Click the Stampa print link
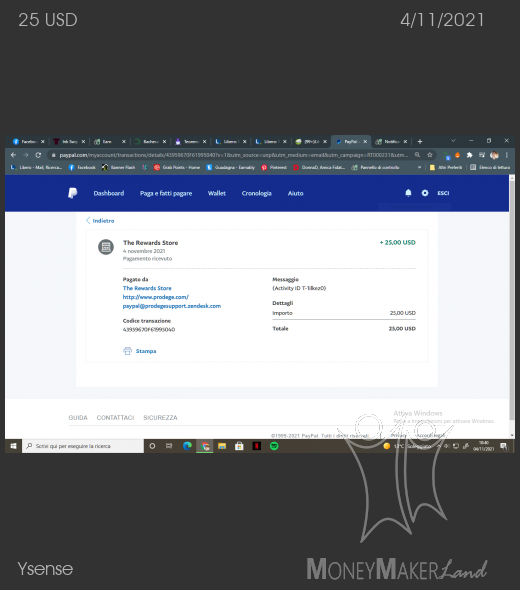Viewport: 520px width, 590px height. [x=146, y=351]
